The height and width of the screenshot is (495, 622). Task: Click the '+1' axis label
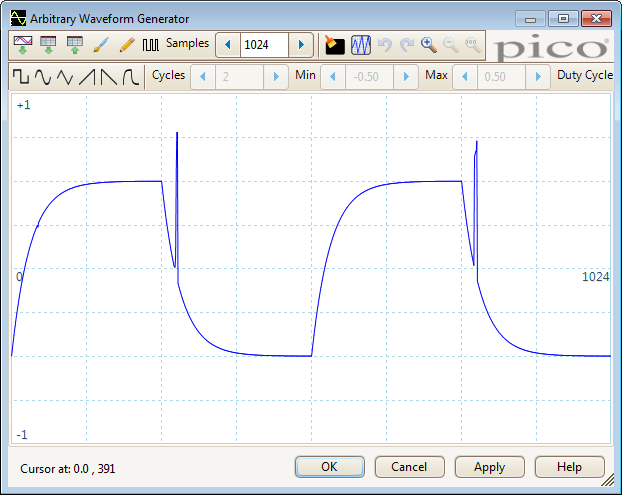[23, 105]
